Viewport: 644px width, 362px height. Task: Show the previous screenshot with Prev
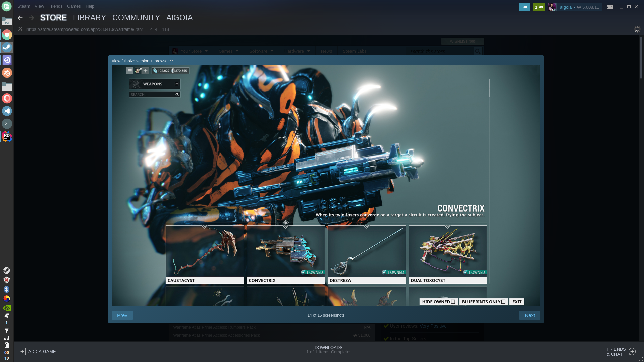[x=122, y=315]
